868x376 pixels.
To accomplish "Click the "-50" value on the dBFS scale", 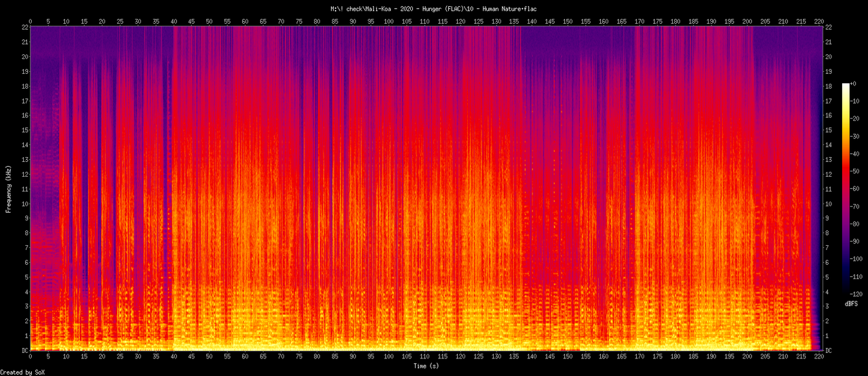I will pyautogui.click(x=854, y=171).
